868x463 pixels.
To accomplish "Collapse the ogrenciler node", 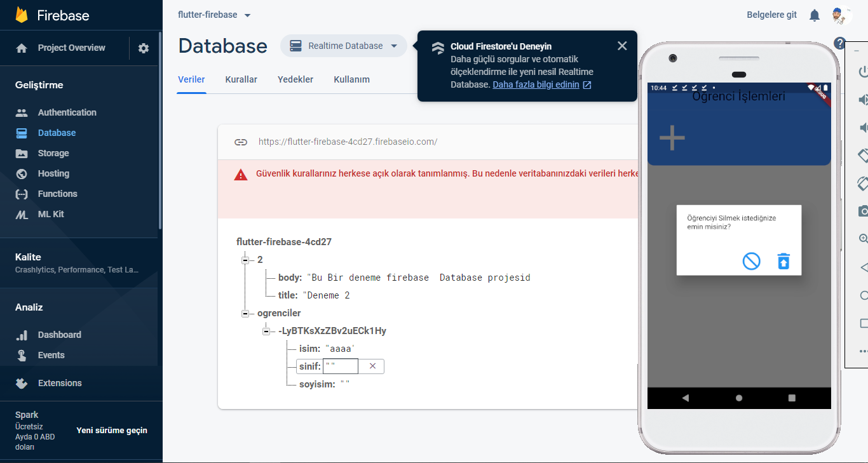I will (245, 313).
